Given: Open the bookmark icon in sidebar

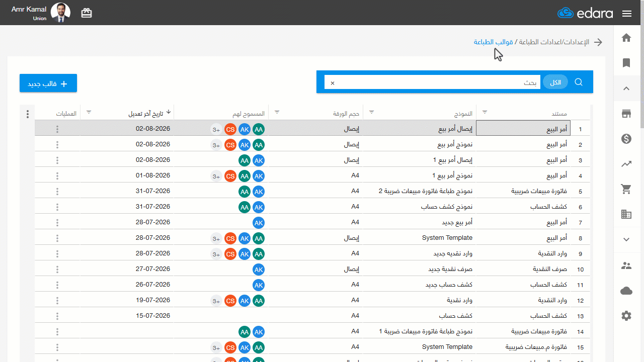Looking at the screenshot, I should [626, 63].
